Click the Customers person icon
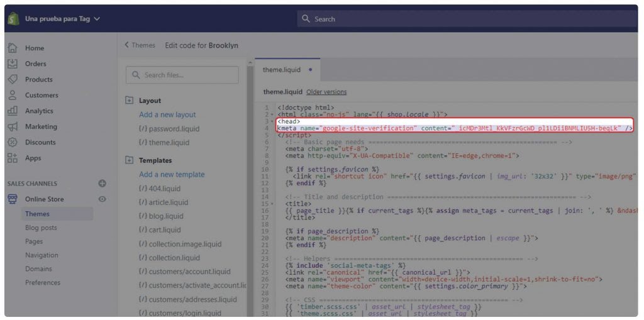 click(13, 95)
